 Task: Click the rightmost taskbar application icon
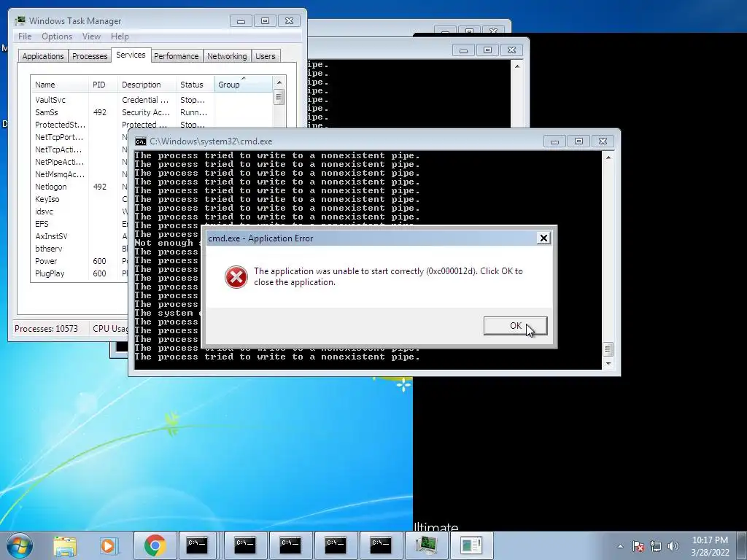point(471,545)
